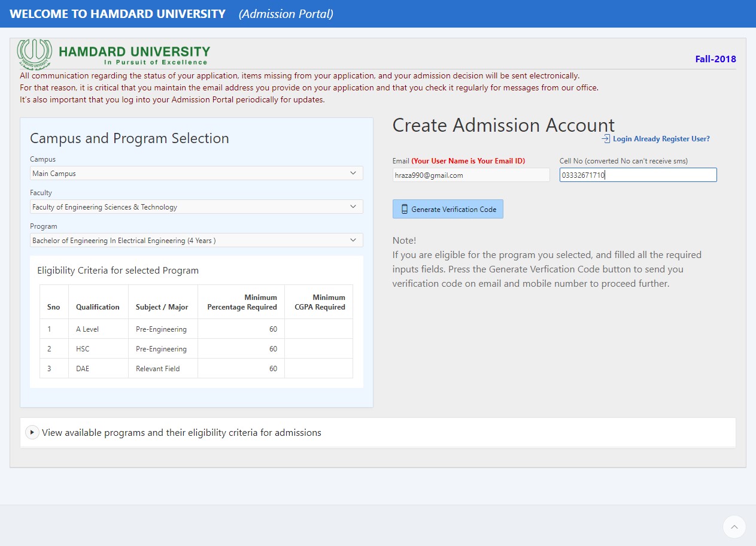The width and height of the screenshot is (756, 546).
Task: Click the login arrow icon beside Login link
Action: [x=606, y=139]
